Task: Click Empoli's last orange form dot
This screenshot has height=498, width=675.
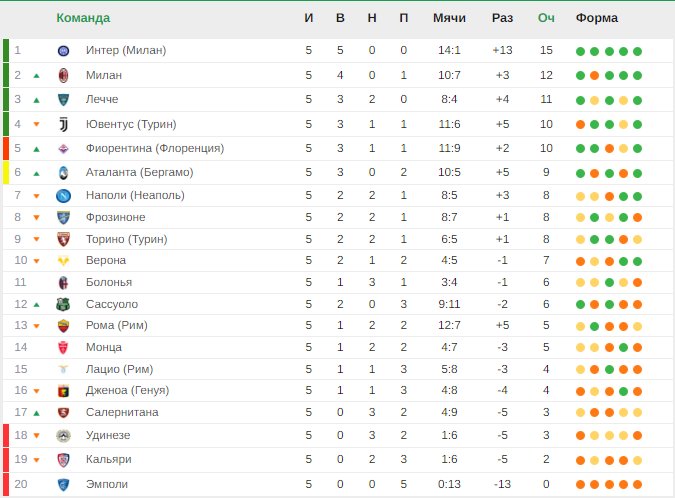Action: (x=638, y=485)
